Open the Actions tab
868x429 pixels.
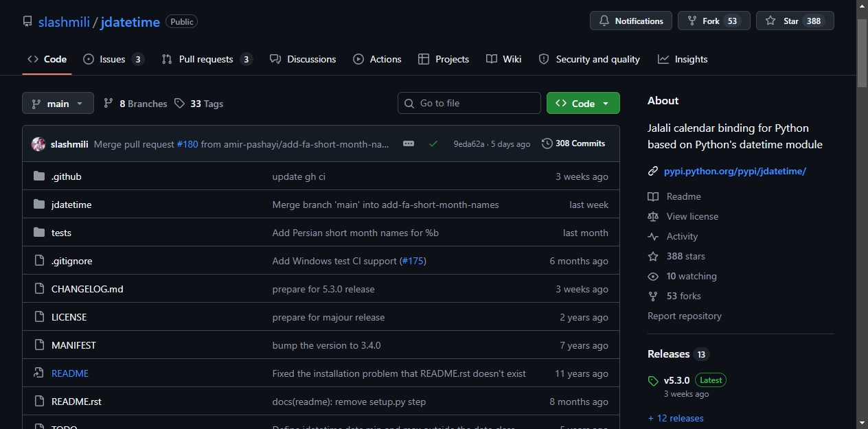[x=377, y=59]
